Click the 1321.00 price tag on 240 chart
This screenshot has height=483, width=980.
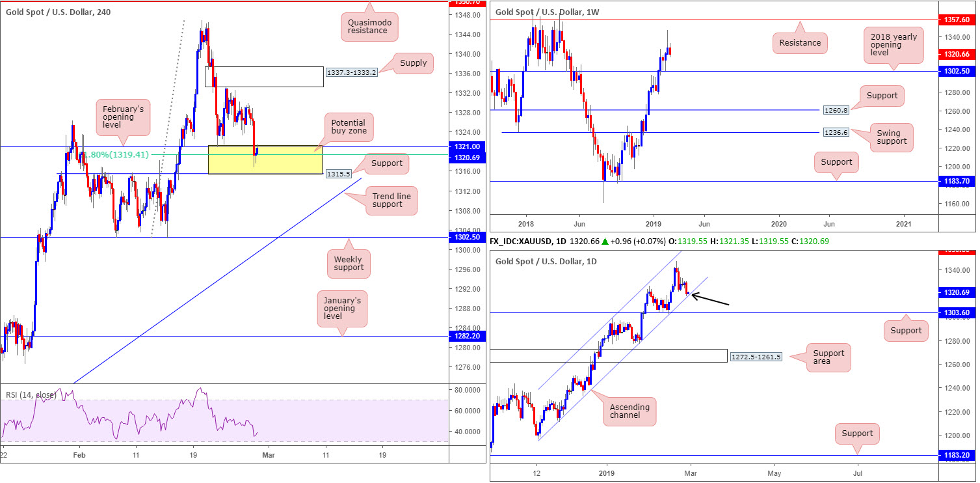point(468,147)
